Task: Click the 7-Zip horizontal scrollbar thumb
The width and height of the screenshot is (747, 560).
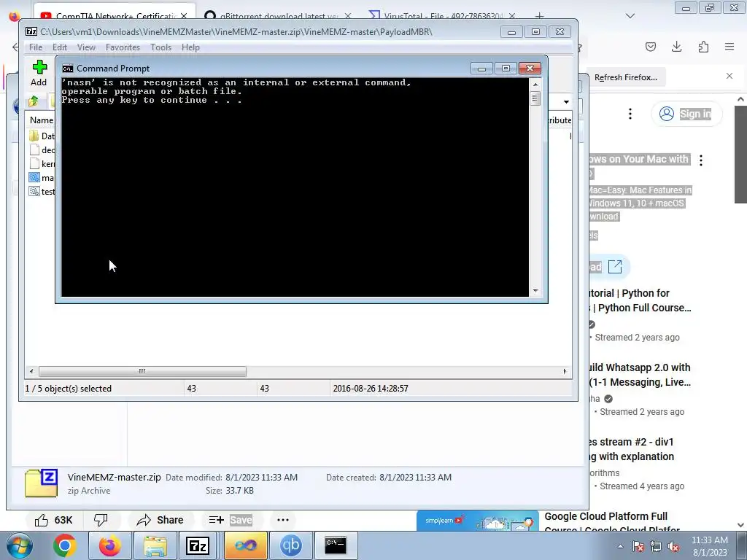Action: click(x=142, y=371)
